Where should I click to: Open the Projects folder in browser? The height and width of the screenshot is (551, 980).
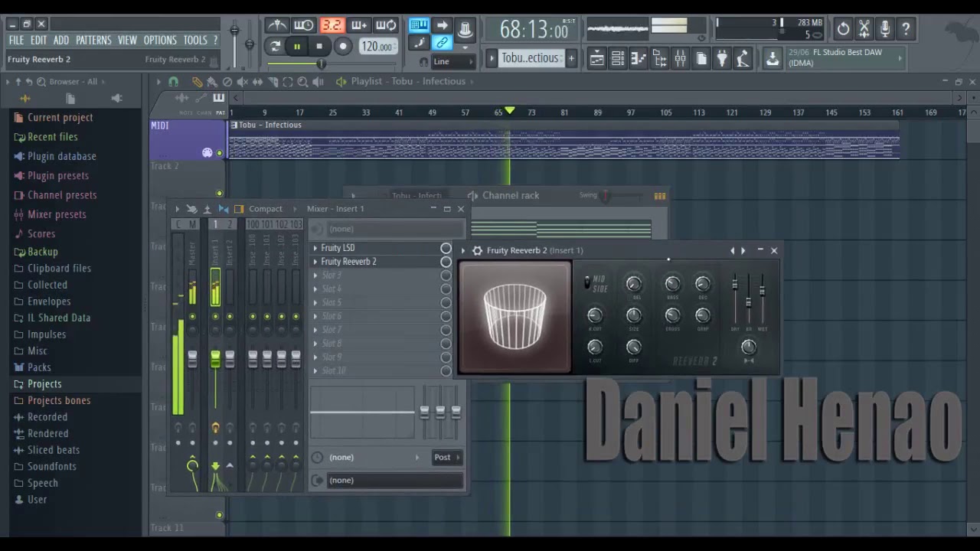point(44,383)
